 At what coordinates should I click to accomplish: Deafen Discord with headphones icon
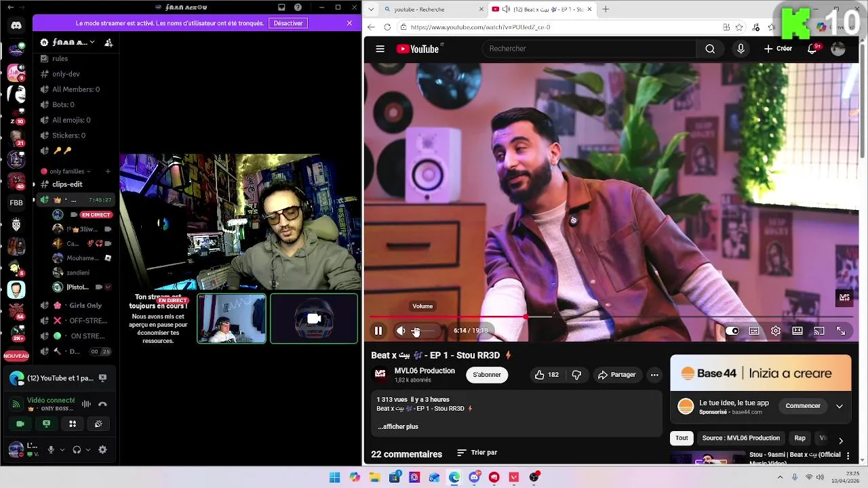77,449
